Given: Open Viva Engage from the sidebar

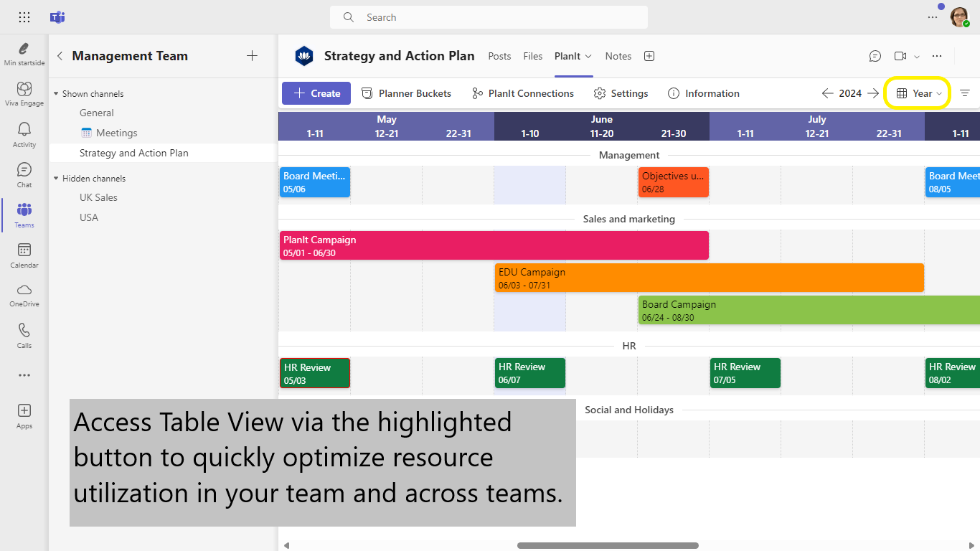Looking at the screenshot, I should tap(24, 94).
